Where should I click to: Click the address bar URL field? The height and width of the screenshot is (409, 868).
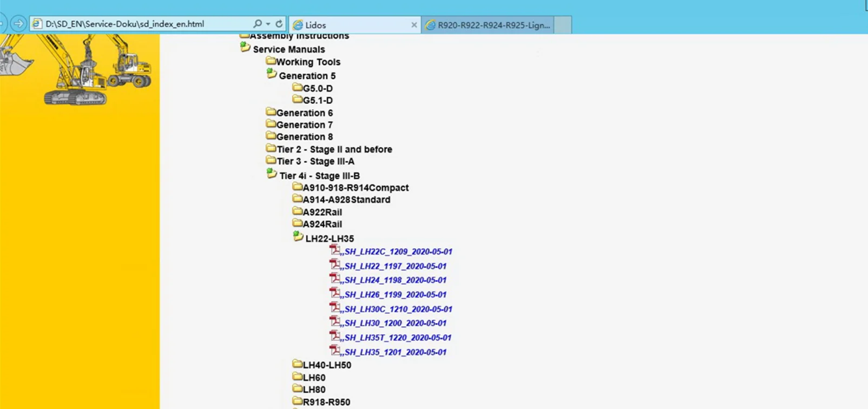click(x=141, y=24)
